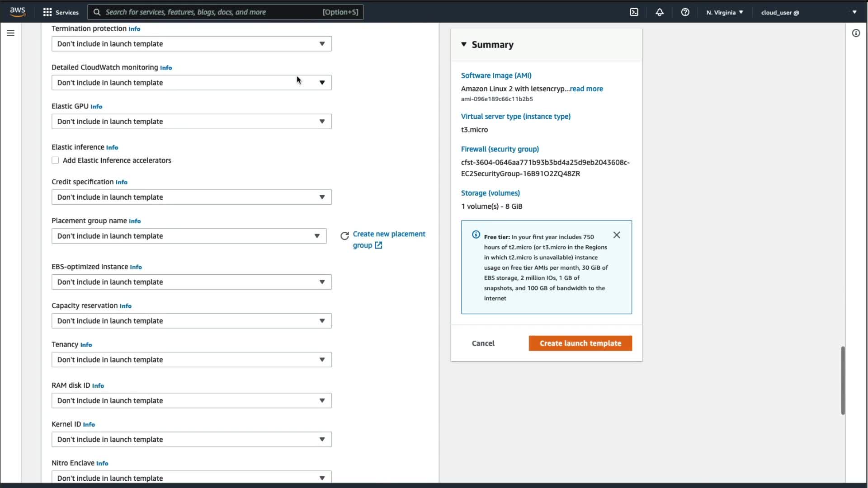868x488 pixels.
Task: Expand the hamburger side navigation
Action: (x=11, y=33)
